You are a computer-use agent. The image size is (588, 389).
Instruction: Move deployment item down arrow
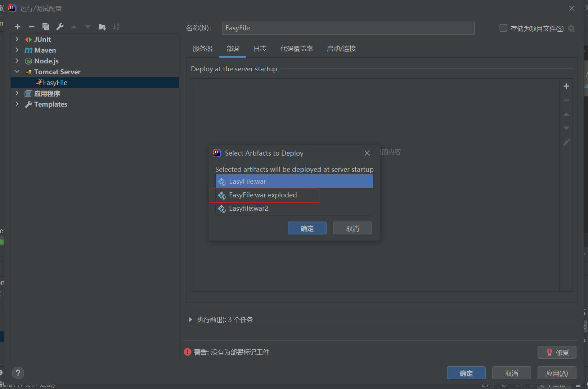point(566,128)
